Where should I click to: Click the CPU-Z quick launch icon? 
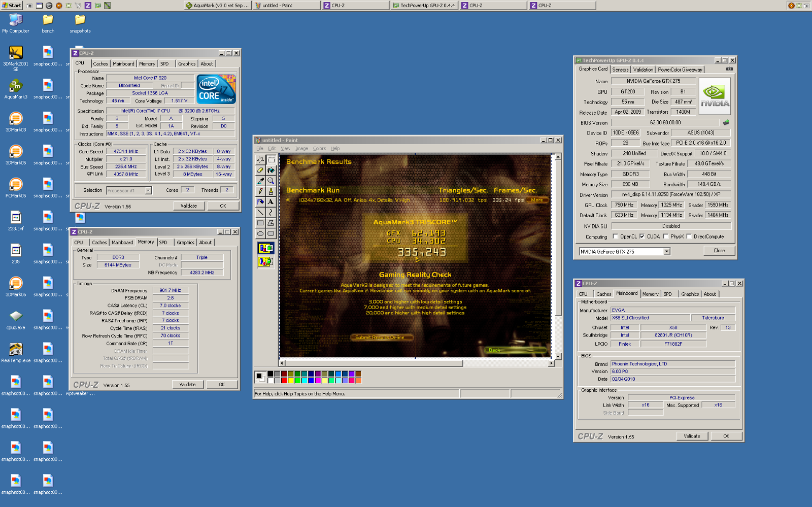click(88, 6)
